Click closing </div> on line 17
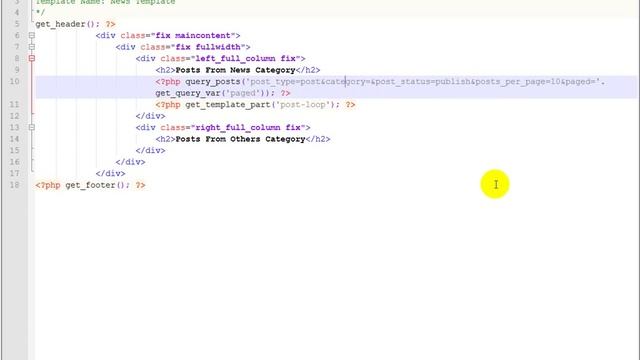 pyautogui.click(x=111, y=173)
